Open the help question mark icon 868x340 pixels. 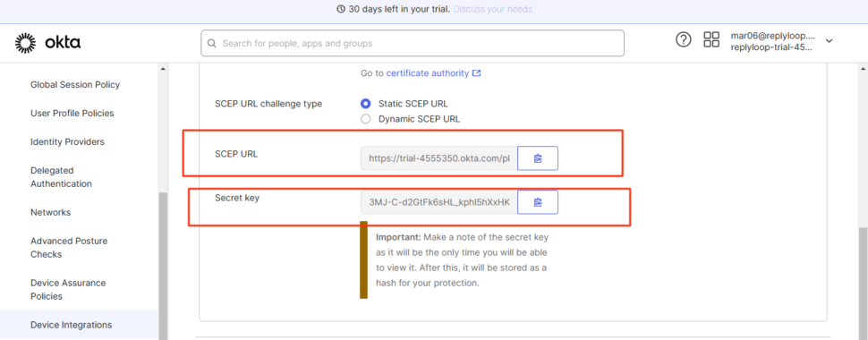pos(684,40)
